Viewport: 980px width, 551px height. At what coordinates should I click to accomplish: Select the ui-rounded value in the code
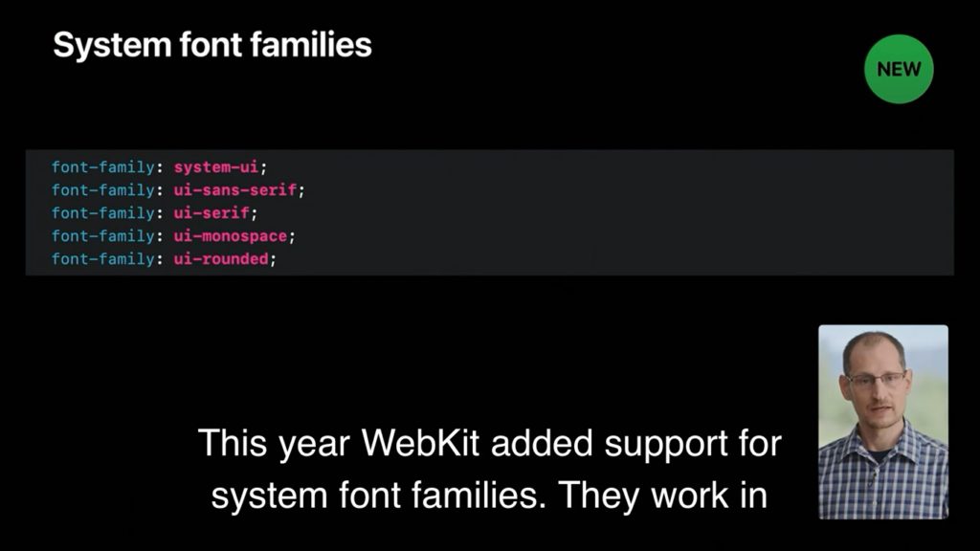pos(221,258)
